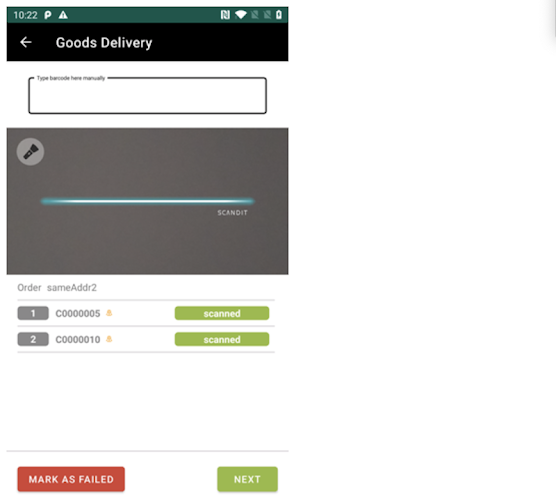Tap the warning triangle notification icon

[x=63, y=15]
